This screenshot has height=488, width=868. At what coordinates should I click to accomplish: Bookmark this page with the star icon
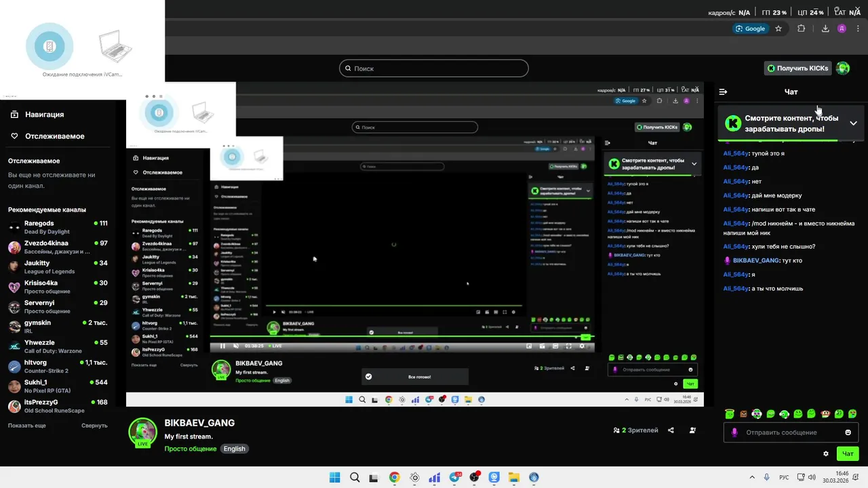pos(778,28)
